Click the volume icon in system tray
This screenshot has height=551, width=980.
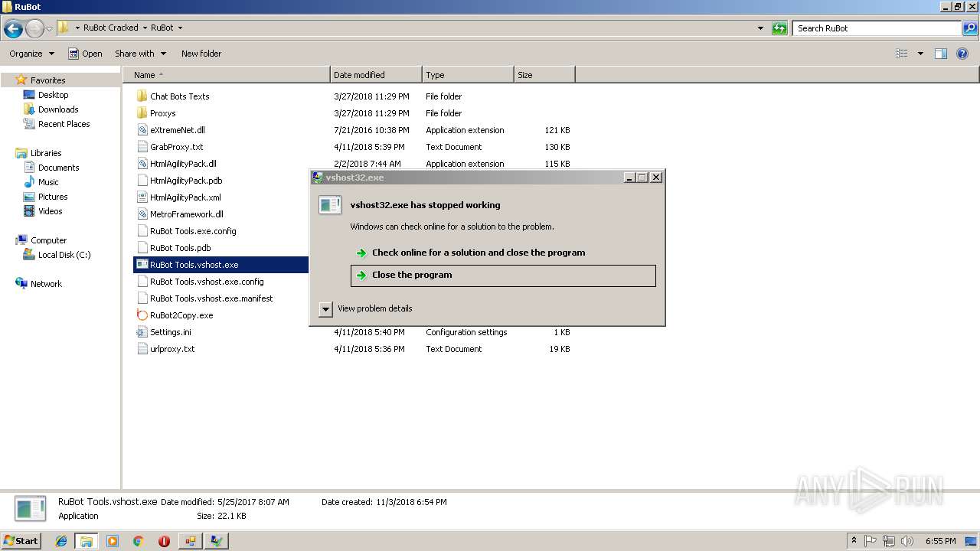(906, 541)
